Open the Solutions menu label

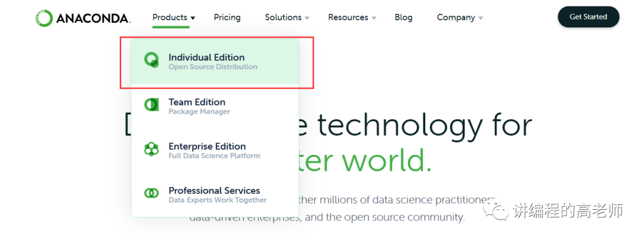(x=283, y=17)
